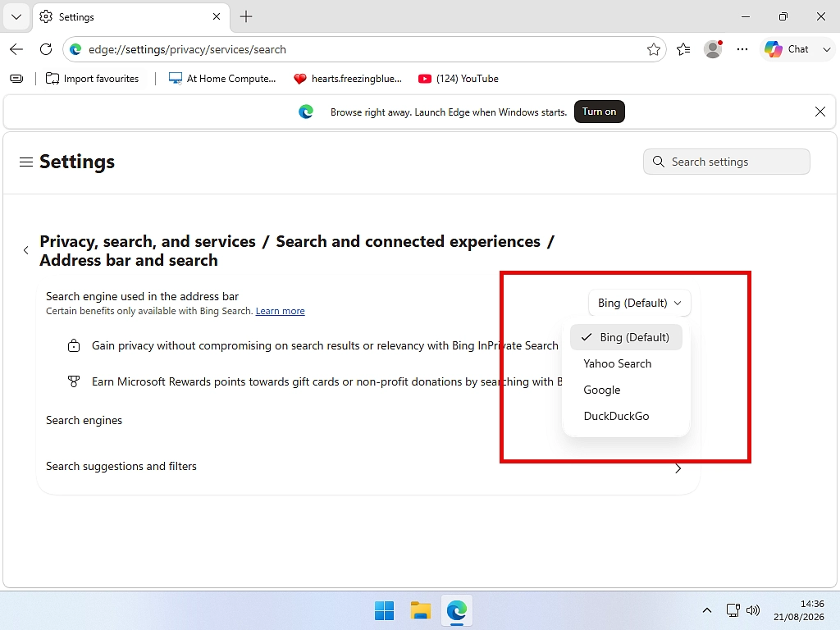Image resolution: width=840 pixels, height=630 pixels.
Task: Open hearts.freezingblue bookmark
Action: tap(347, 79)
